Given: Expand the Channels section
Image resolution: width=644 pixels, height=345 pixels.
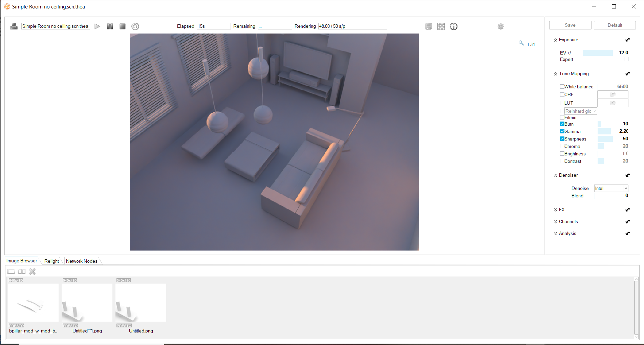Looking at the screenshot, I should (568, 221).
